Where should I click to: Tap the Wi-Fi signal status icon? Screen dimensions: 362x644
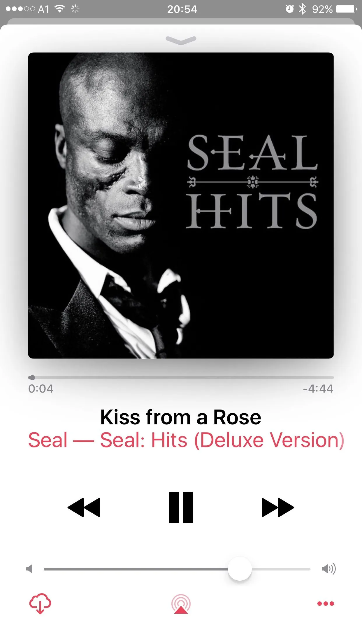tap(60, 9)
